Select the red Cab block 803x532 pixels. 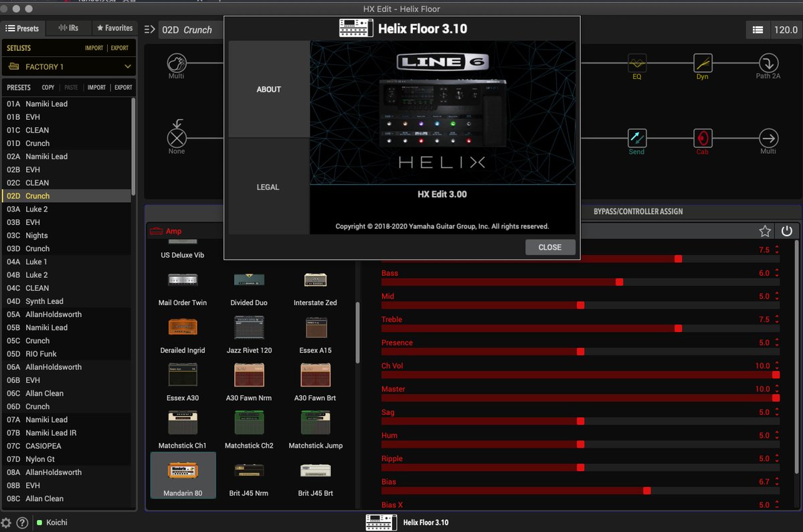point(703,138)
